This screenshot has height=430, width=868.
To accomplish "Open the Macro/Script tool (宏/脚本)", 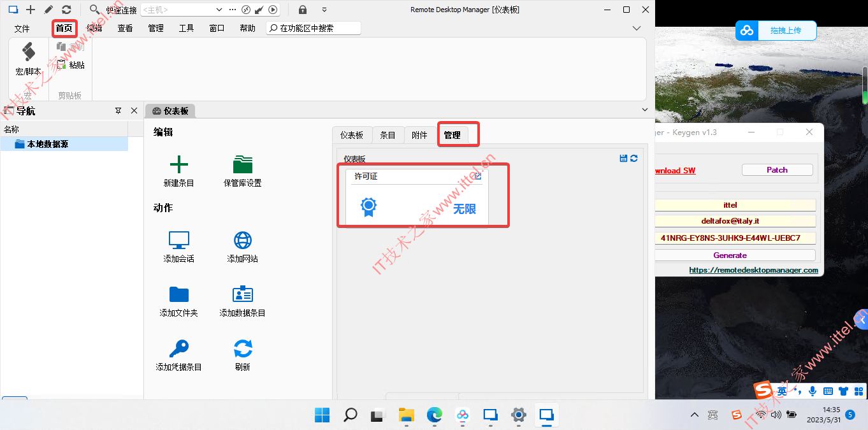I will coord(28,60).
